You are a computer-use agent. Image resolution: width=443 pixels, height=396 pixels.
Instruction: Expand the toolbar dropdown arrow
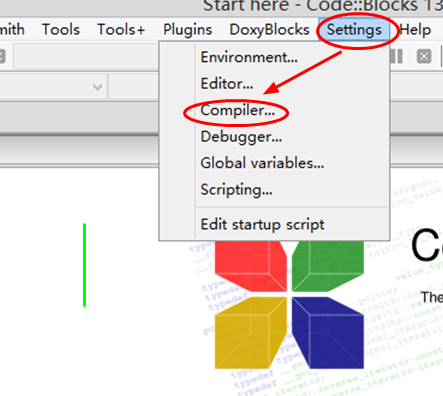(x=97, y=87)
